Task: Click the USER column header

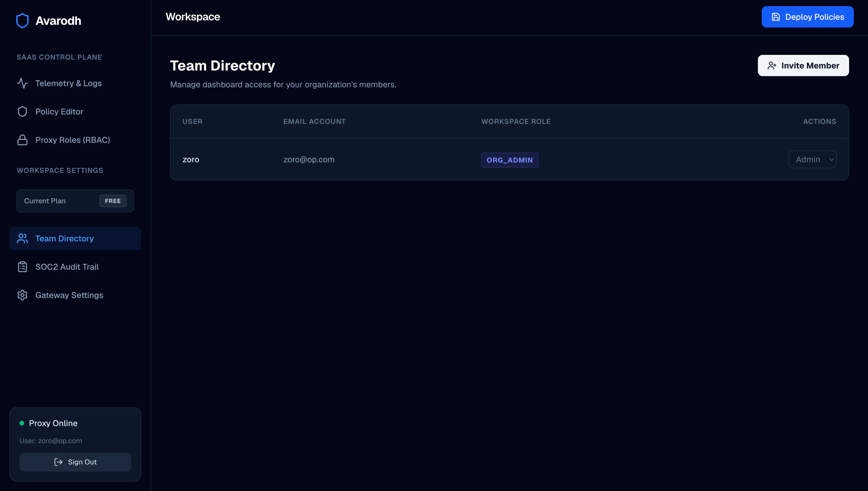Action: (x=192, y=121)
